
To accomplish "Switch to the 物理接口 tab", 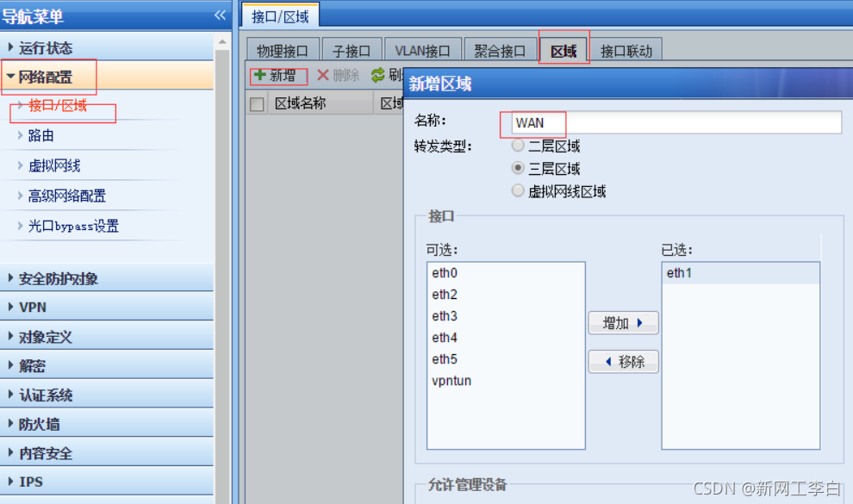I will [283, 51].
